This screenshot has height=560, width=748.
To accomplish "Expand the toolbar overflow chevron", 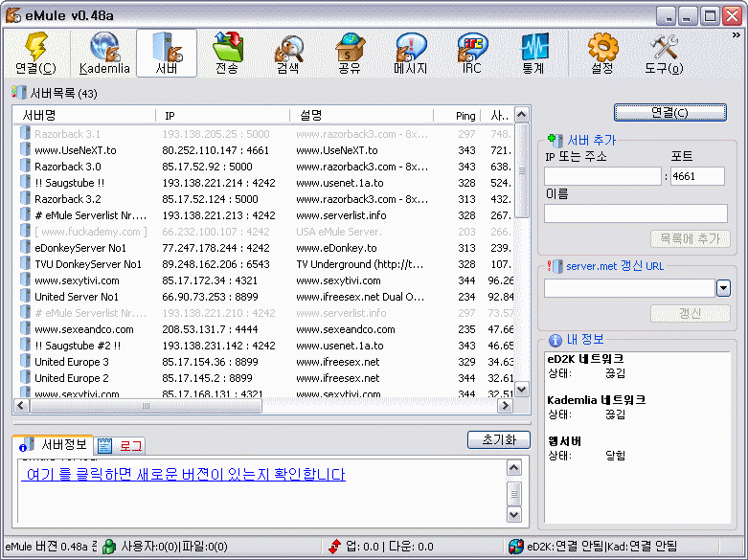I will click(x=737, y=34).
